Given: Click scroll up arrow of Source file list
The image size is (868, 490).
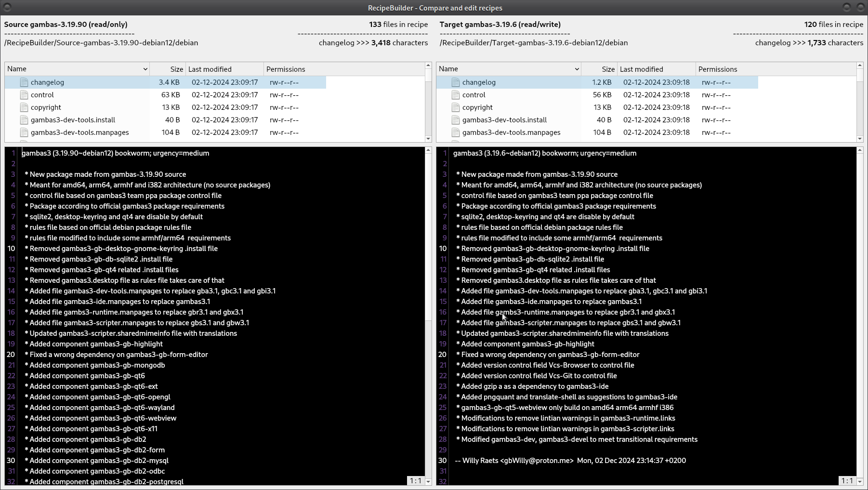Looking at the screenshot, I should point(428,65).
